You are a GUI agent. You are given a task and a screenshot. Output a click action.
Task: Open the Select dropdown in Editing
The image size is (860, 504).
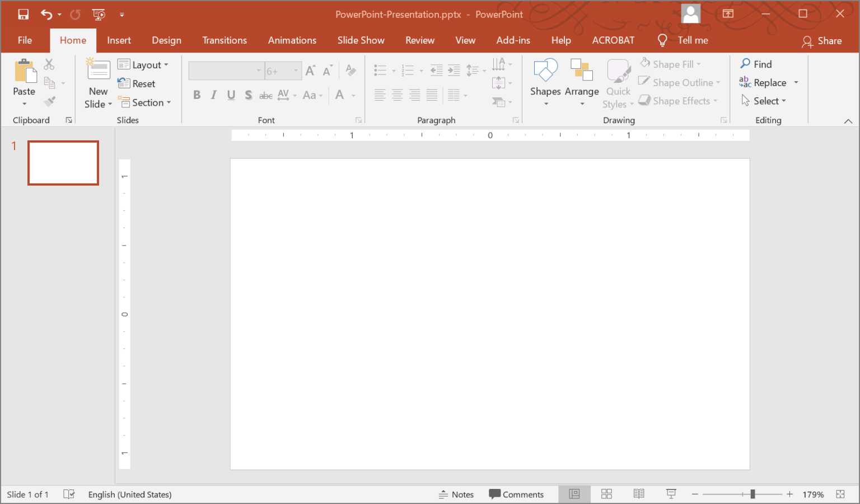764,101
